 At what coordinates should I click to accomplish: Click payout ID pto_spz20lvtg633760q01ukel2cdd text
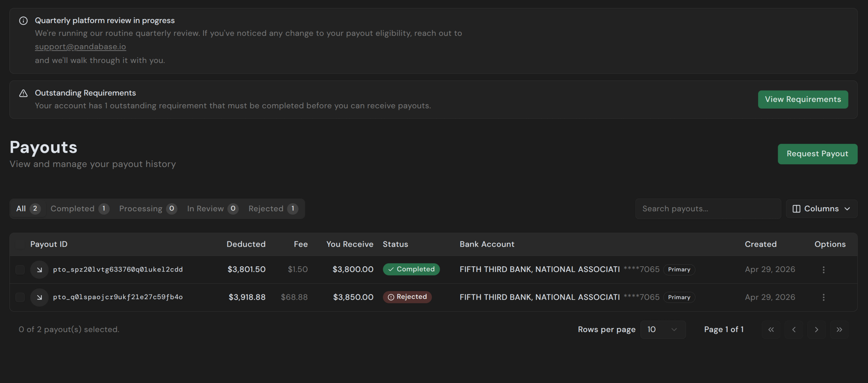[x=118, y=270]
